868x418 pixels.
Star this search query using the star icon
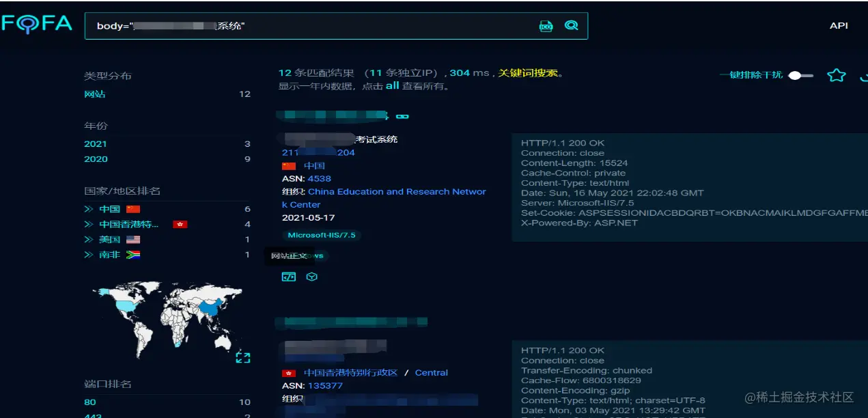pyautogui.click(x=836, y=76)
